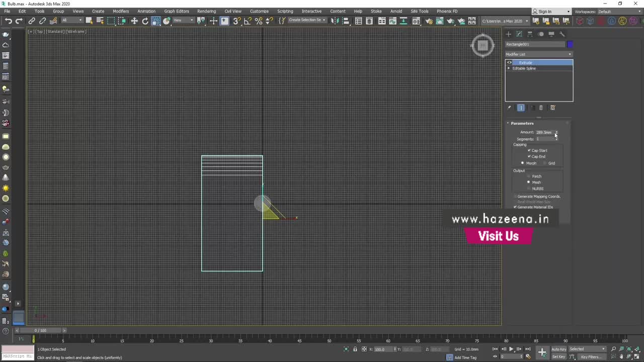
Task: Switch to the Create command panel tab
Action: click(x=509, y=34)
